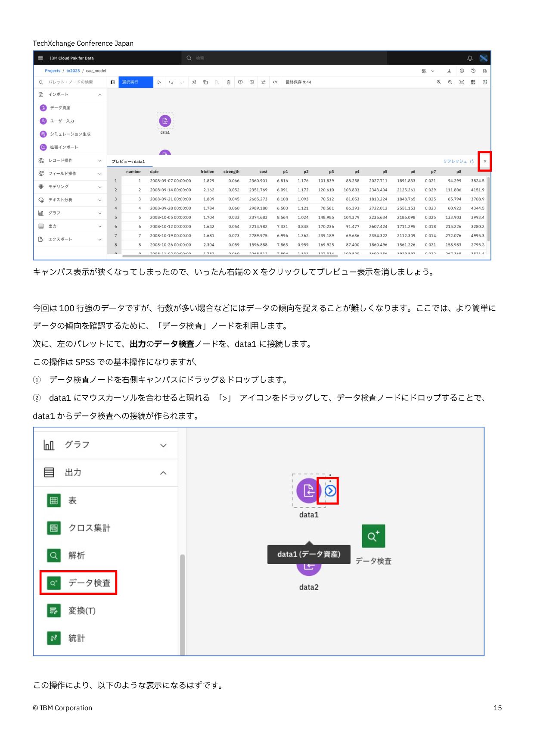Click the パレット・ノードの検索 search field
Image resolution: width=534 pixels, height=756 pixels.
coord(70,82)
